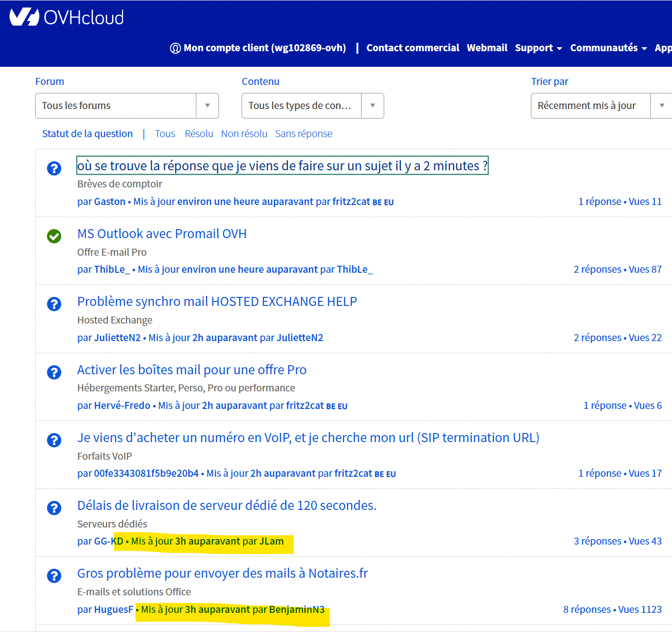Click question icon beside VoIP numéro topic
This screenshot has width=672, height=632.
point(54,440)
